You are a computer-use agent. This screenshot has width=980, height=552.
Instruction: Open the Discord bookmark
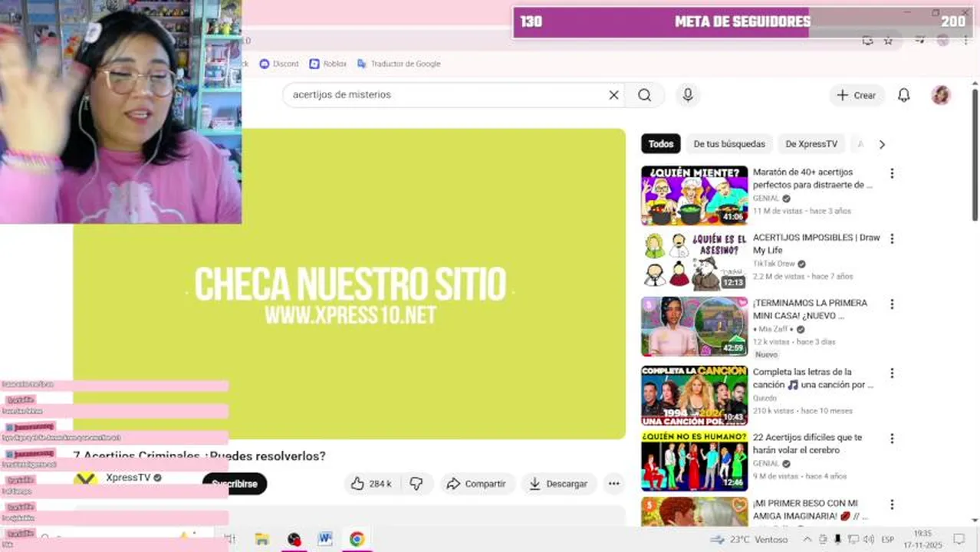coord(279,64)
